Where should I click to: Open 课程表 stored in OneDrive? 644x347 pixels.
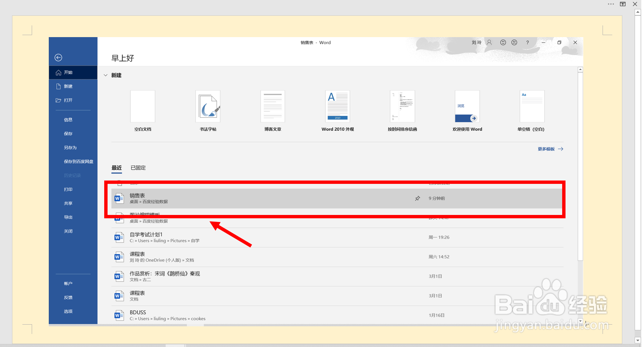click(337, 257)
